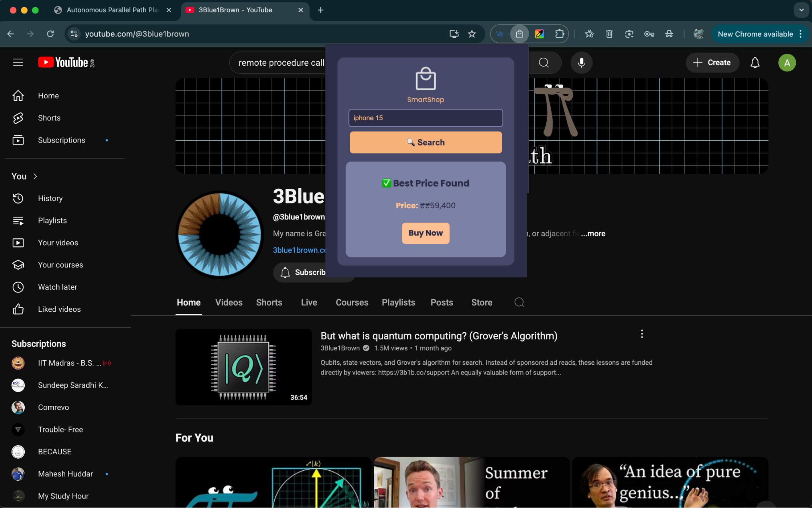Switch to the Live channel tab

(x=309, y=302)
